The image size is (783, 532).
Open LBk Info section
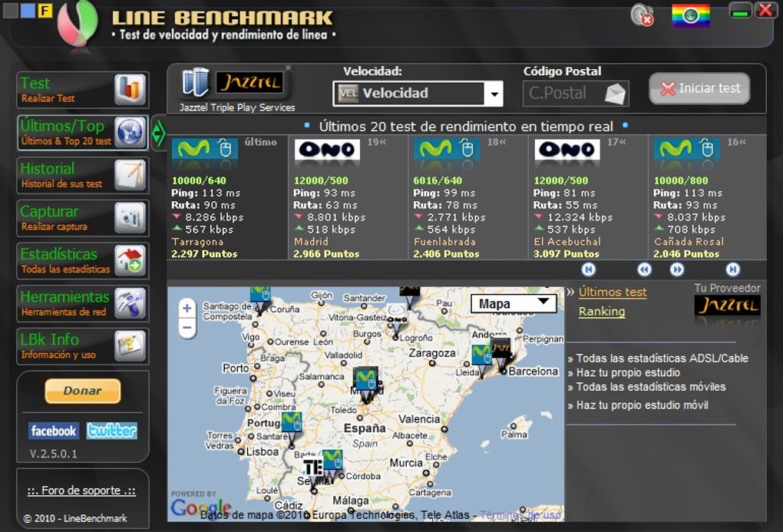(x=82, y=346)
